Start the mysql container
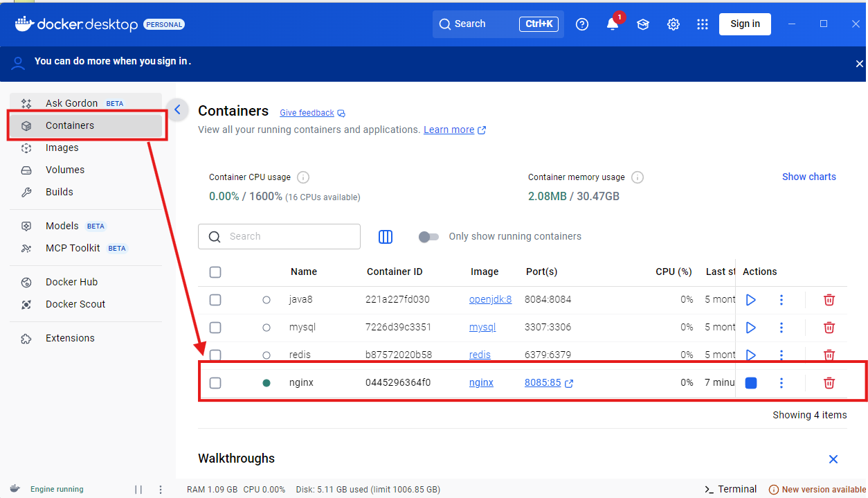The height and width of the screenshot is (498, 868). (751, 328)
